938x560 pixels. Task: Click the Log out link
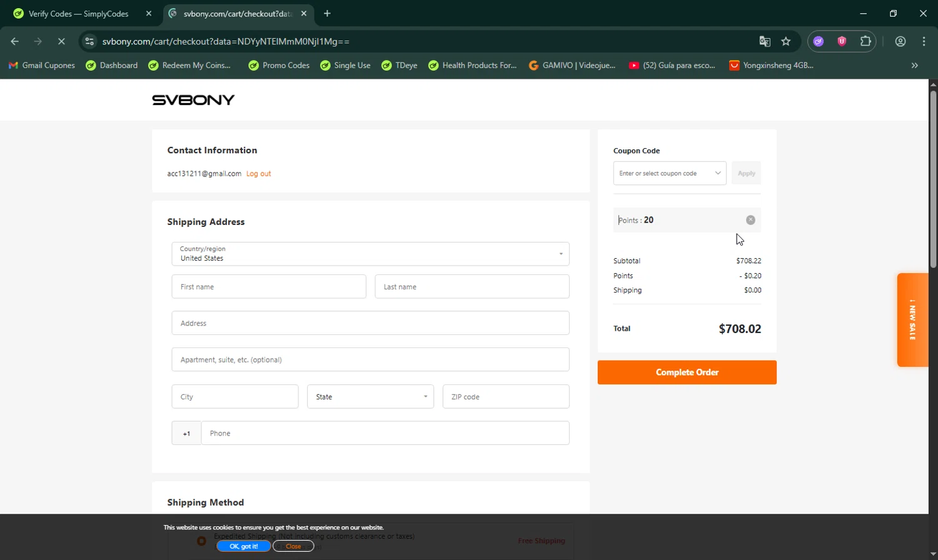point(258,174)
